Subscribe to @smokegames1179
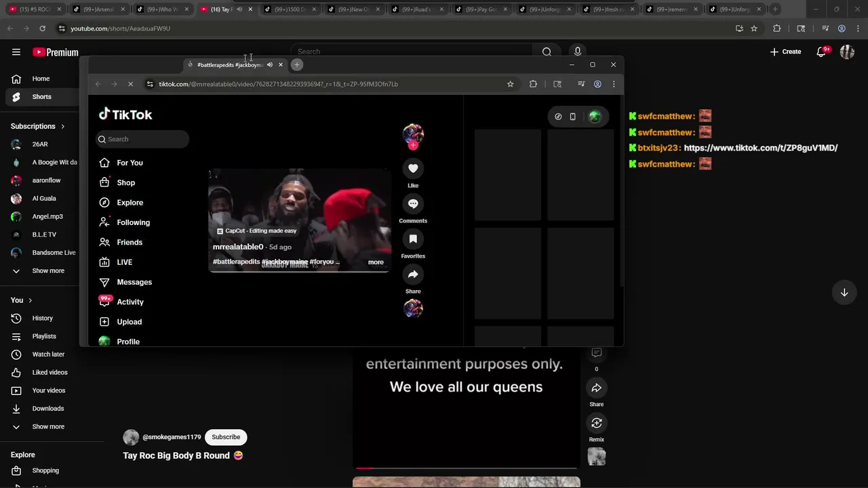Screen dimensions: 868x488 click(226, 437)
